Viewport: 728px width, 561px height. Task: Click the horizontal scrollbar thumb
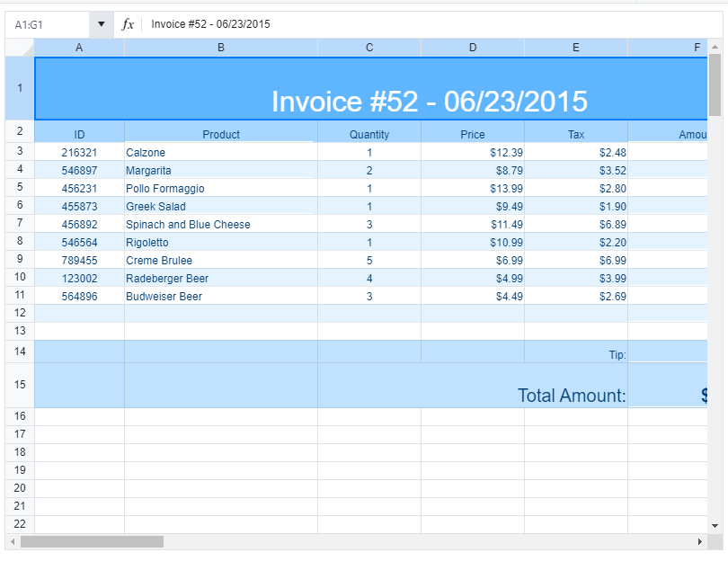point(92,542)
